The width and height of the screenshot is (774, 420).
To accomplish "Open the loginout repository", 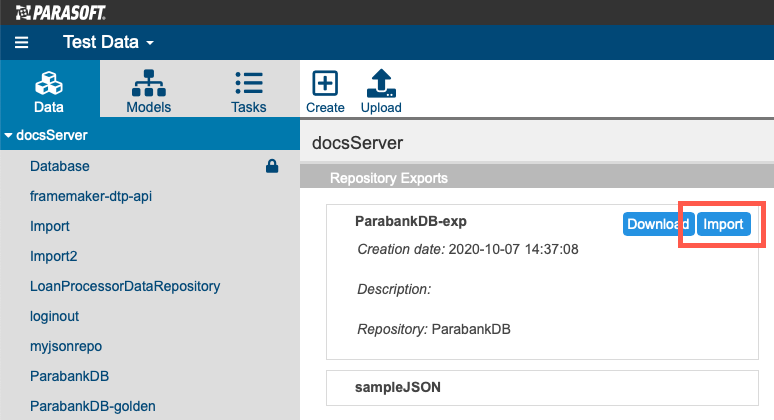I will pos(54,316).
